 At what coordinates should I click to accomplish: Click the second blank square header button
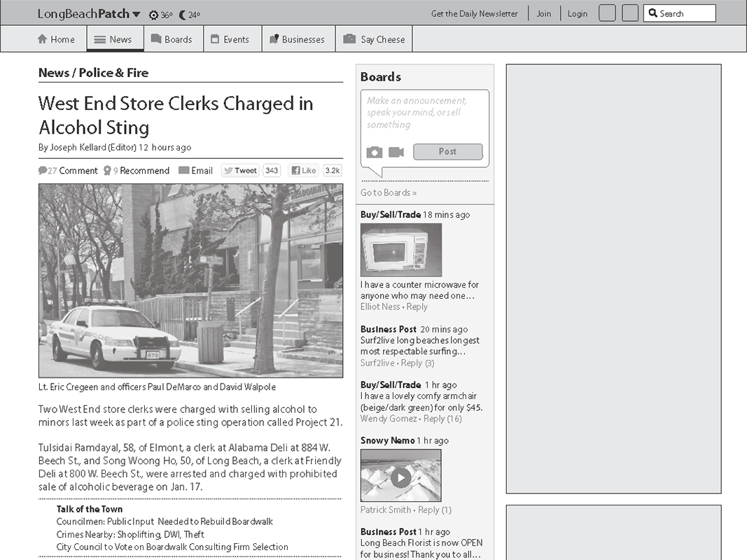[x=630, y=13]
